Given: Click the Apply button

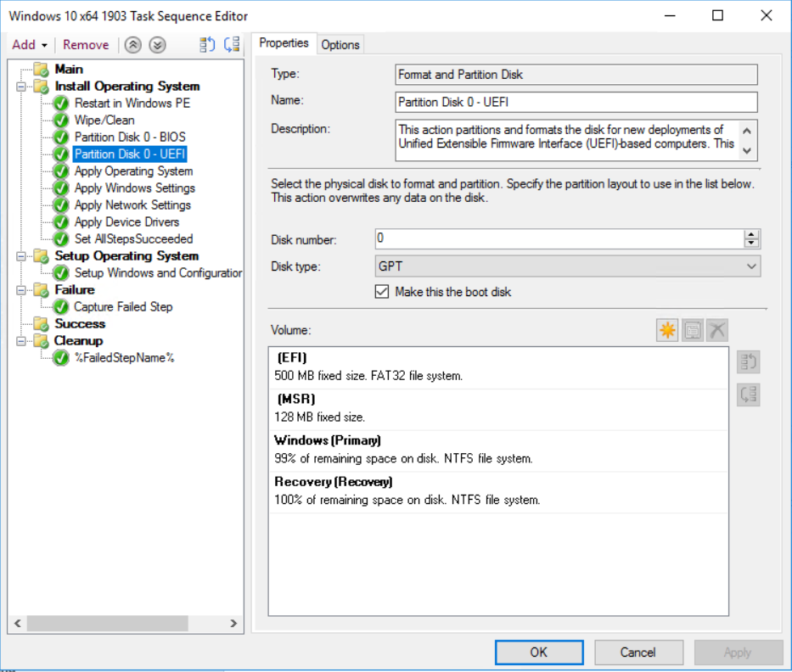Looking at the screenshot, I should click(738, 652).
